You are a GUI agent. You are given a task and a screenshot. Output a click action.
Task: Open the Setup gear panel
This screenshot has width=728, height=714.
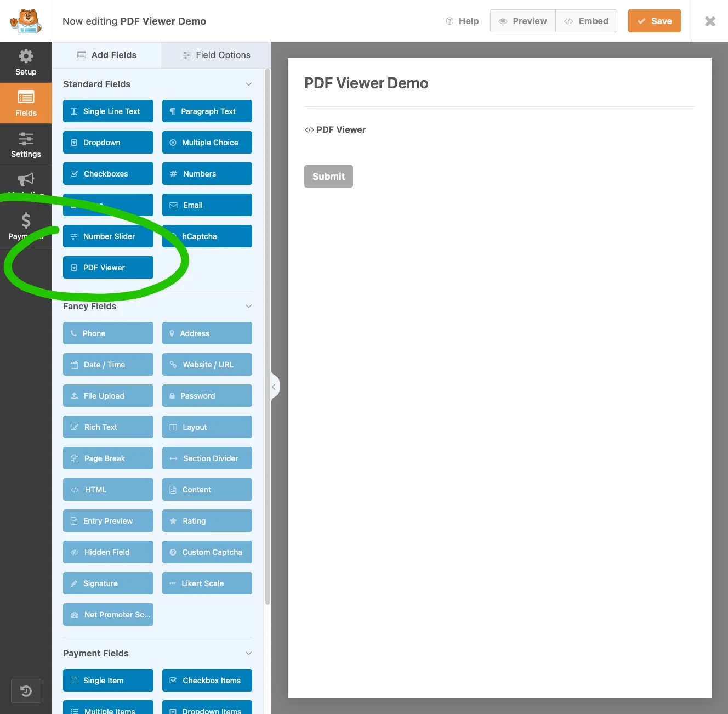click(x=26, y=63)
